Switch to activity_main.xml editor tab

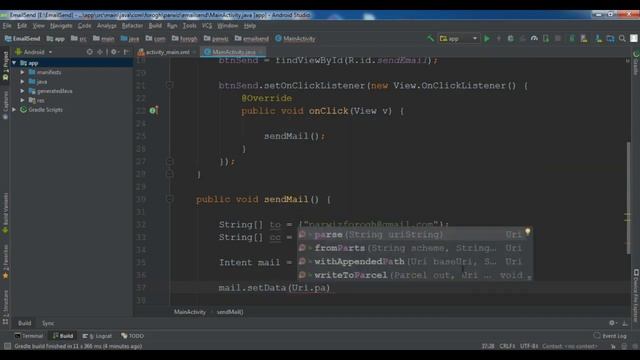(x=166, y=52)
